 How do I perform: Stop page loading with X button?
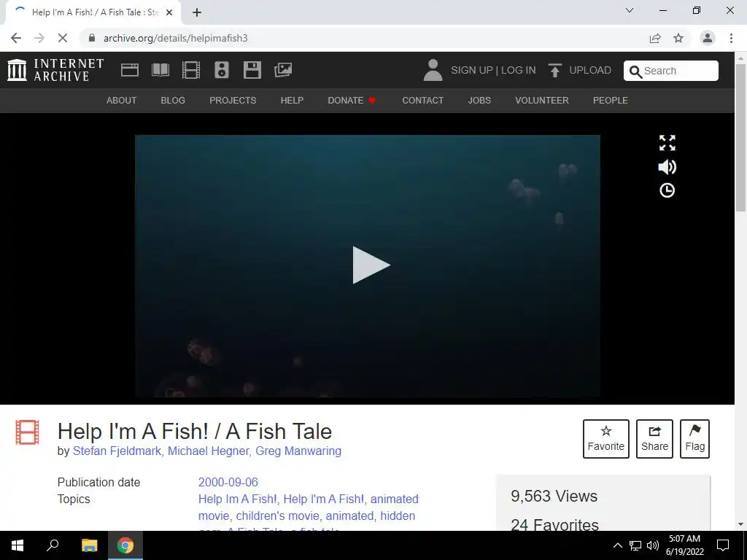pos(63,38)
